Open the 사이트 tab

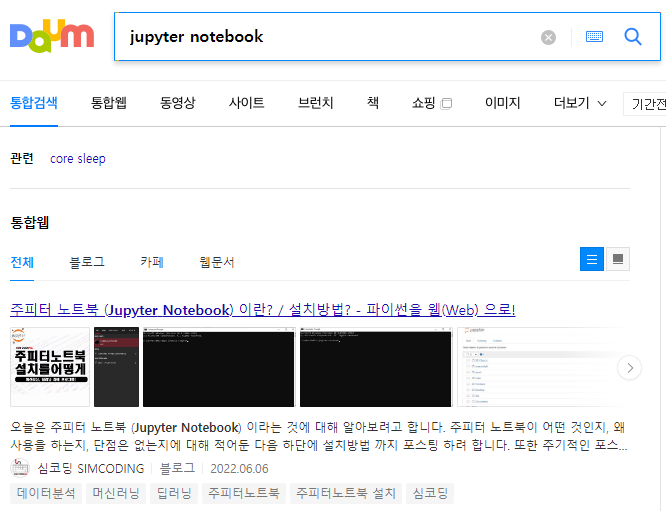click(246, 103)
